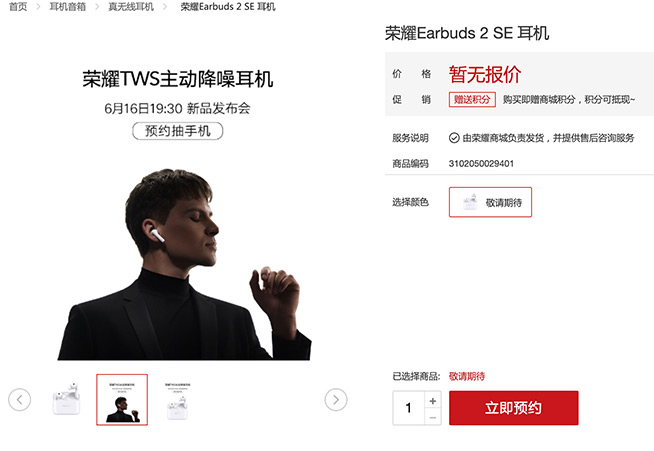
Task: Click the next thumbnail arrow
Action: click(336, 400)
